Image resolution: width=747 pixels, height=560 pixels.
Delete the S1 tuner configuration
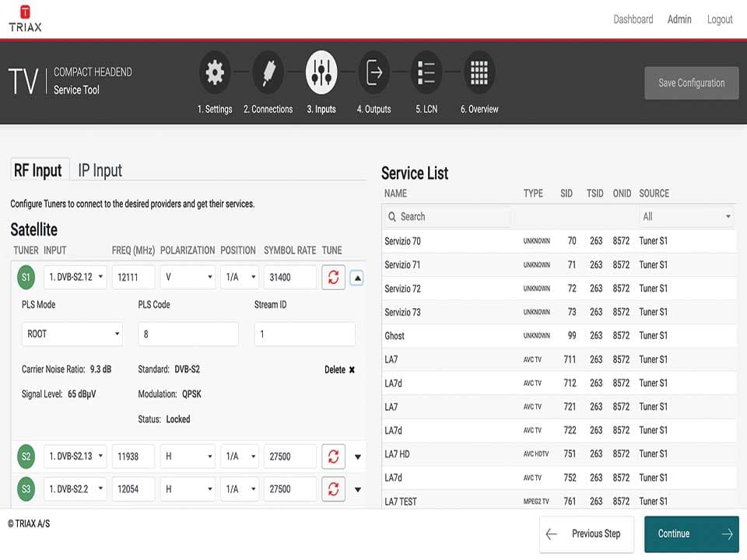click(x=340, y=370)
